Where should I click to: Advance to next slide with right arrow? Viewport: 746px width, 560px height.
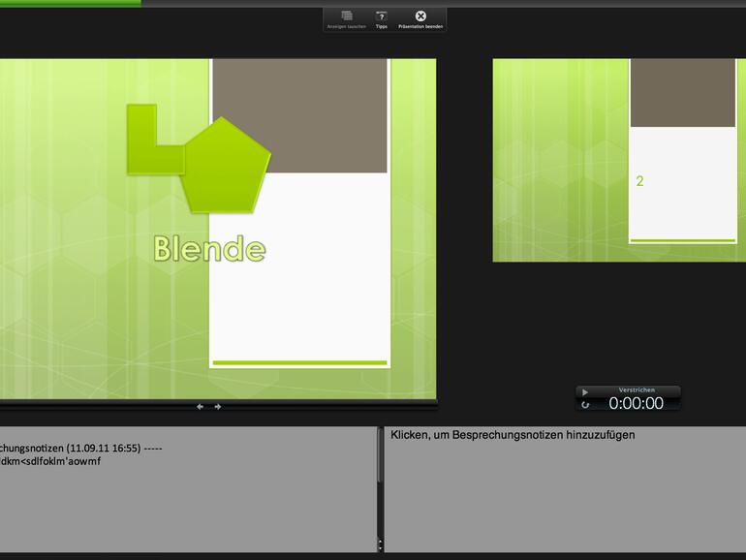coord(217,407)
